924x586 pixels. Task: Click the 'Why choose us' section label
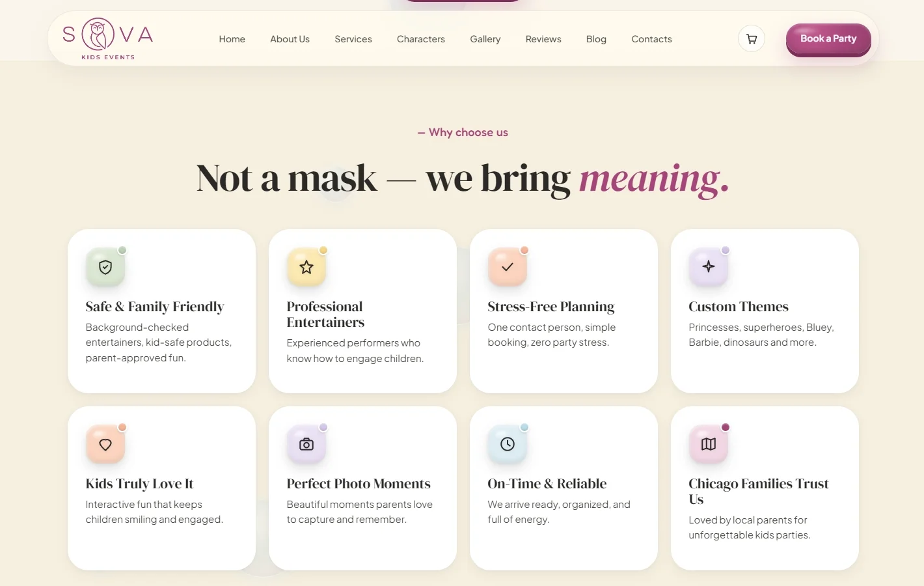click(463, 132)
